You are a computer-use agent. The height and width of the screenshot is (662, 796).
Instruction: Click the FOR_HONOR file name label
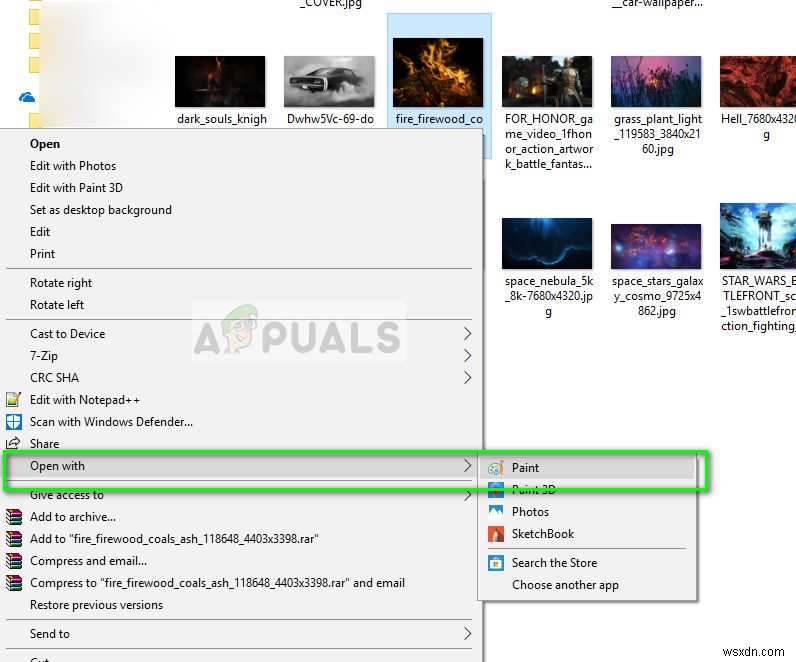pos(549,141)
